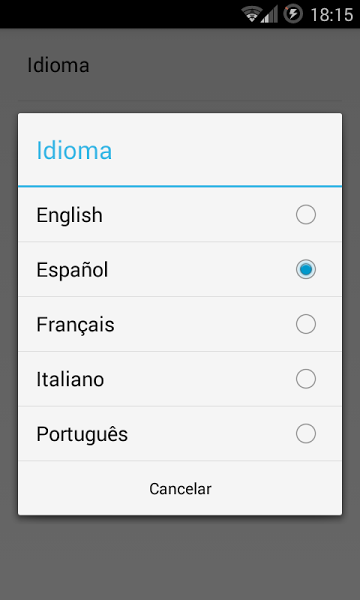Tap the Wi-Fi status icon
360x600 pixels.
pos(251,14)
